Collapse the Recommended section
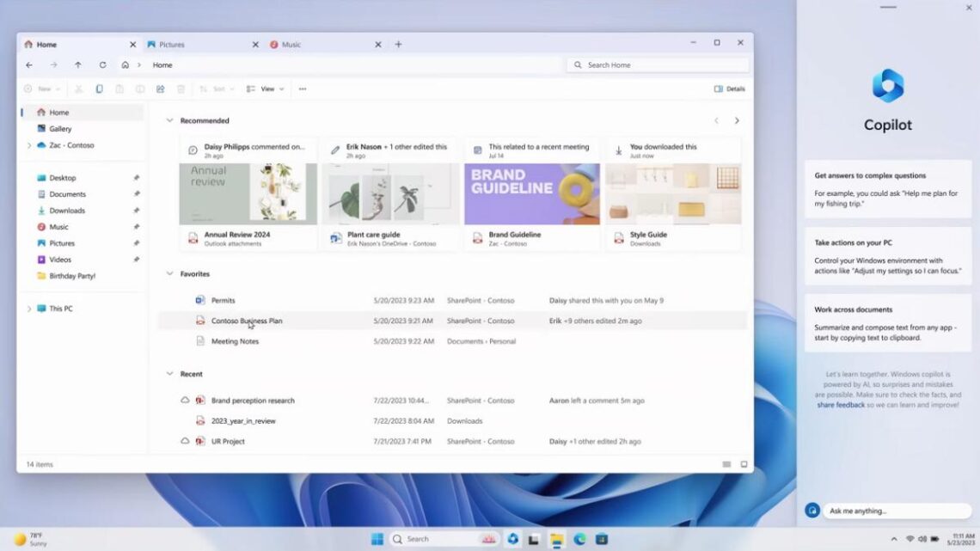Screen dimensions: 980x551 click(x=169, y=120)
